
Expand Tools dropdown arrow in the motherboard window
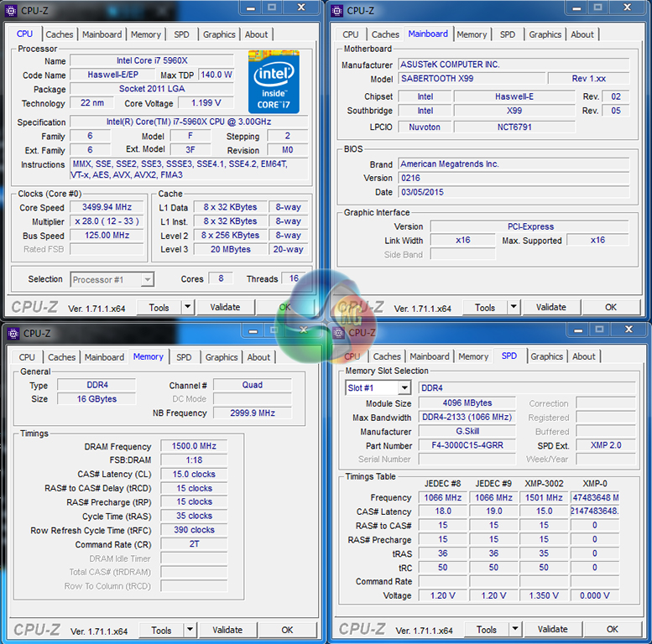[514, 308]
